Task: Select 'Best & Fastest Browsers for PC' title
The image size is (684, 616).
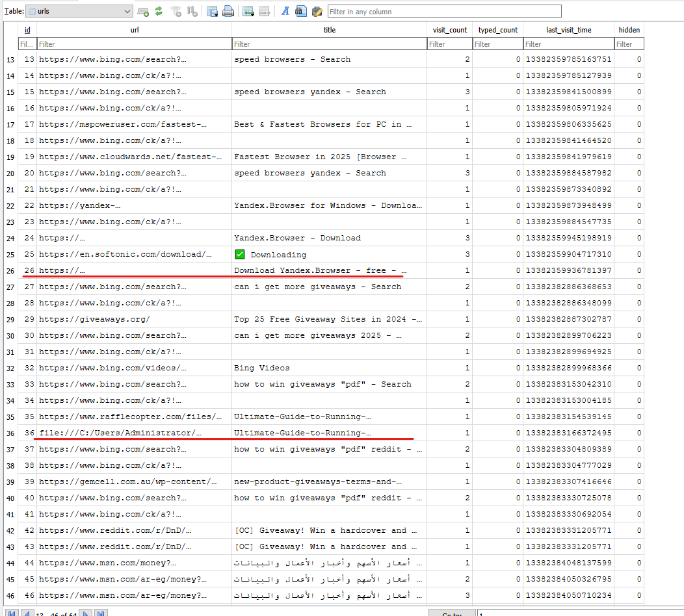Action: coord(330,124)
